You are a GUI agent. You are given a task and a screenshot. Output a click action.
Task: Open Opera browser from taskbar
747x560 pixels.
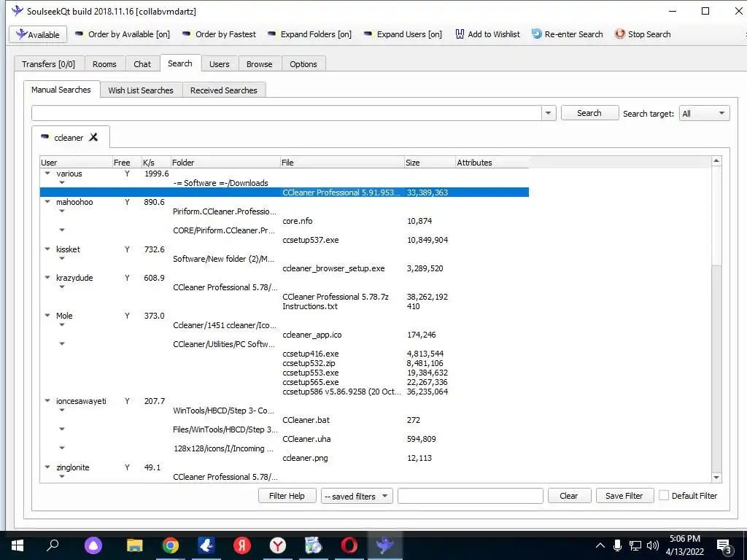coord(349,545)
